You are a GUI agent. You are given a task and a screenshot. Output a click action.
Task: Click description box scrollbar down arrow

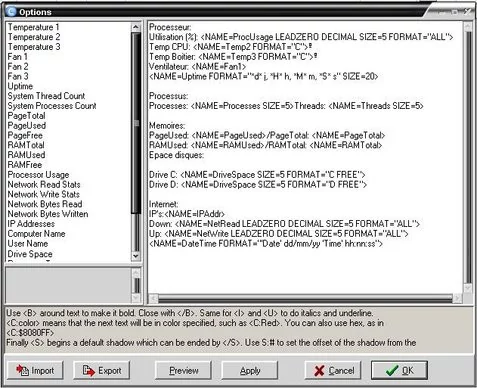(136, 298)
